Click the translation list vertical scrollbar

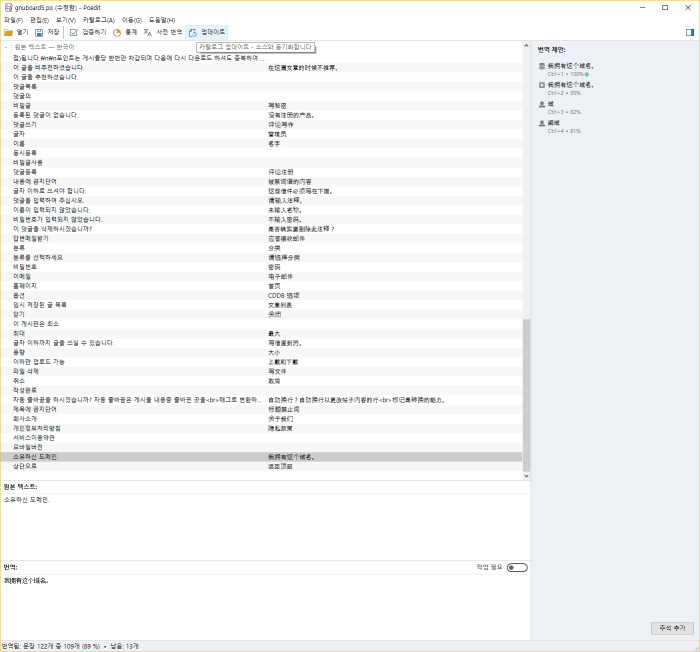[x=526, y=390]
